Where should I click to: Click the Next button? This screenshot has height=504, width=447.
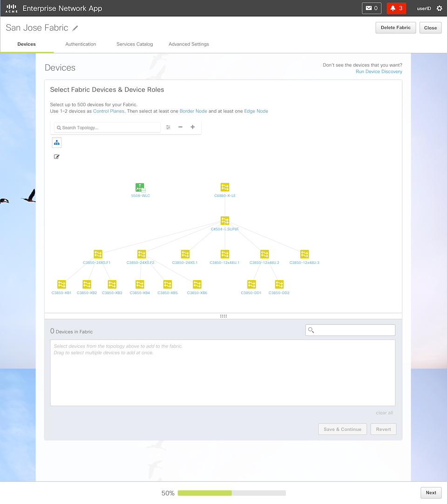click(x=431, y=492)
